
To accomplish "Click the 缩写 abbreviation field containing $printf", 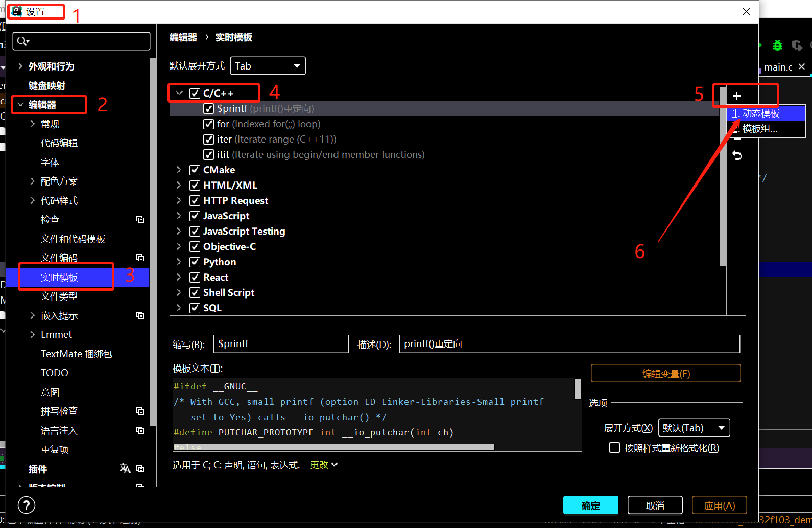I will [281, 343].
